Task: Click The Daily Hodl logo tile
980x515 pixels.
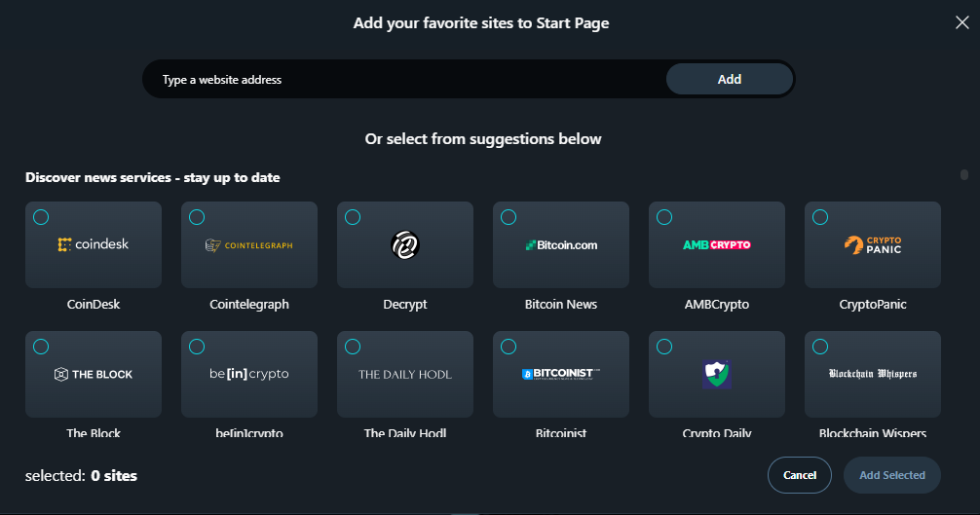Action: tap(405, 374)
